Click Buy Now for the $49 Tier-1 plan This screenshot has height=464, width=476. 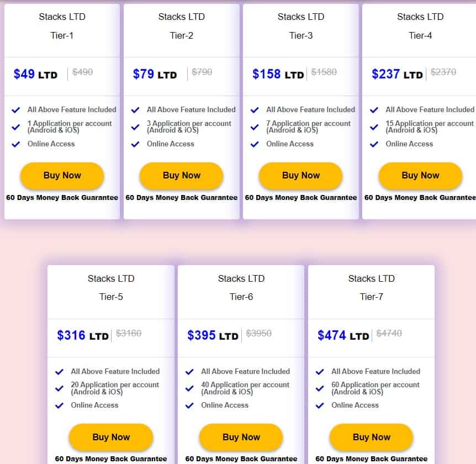point(62,175)
